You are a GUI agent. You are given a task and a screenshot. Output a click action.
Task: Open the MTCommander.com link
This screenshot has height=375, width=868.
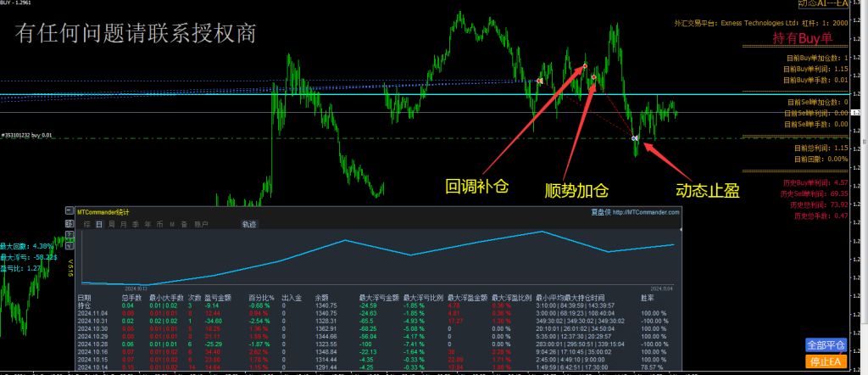pos(647,212)
